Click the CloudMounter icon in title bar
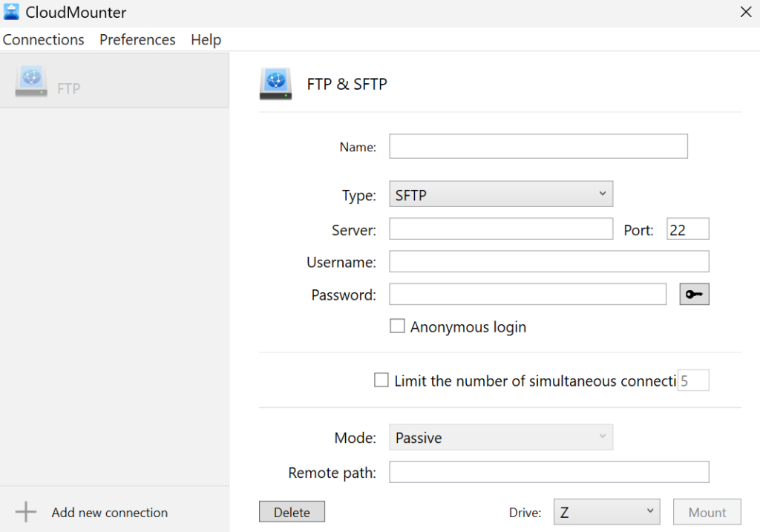This screenshot has height=532, width=760. tap(11, 12)
